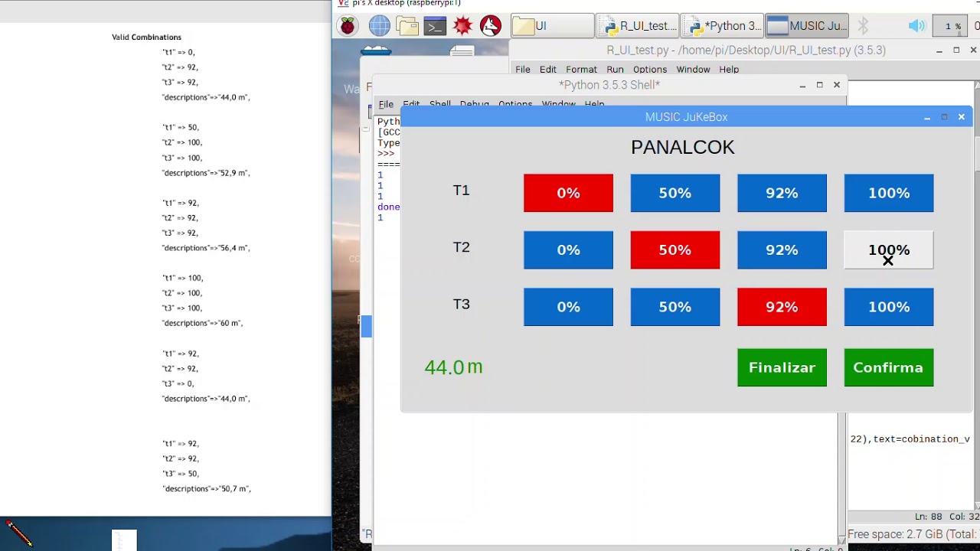
Task: Select T2 0% button
Action: (568, 250)
